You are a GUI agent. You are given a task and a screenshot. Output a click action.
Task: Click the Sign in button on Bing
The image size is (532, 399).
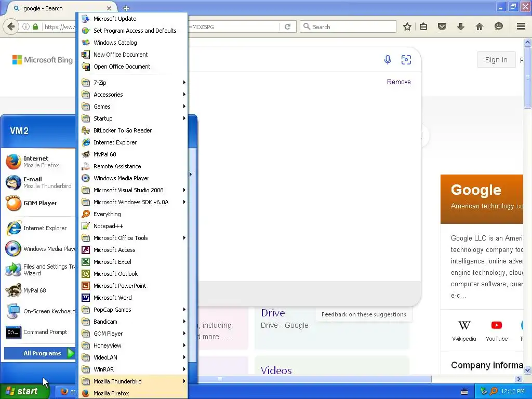coord(496,60)
